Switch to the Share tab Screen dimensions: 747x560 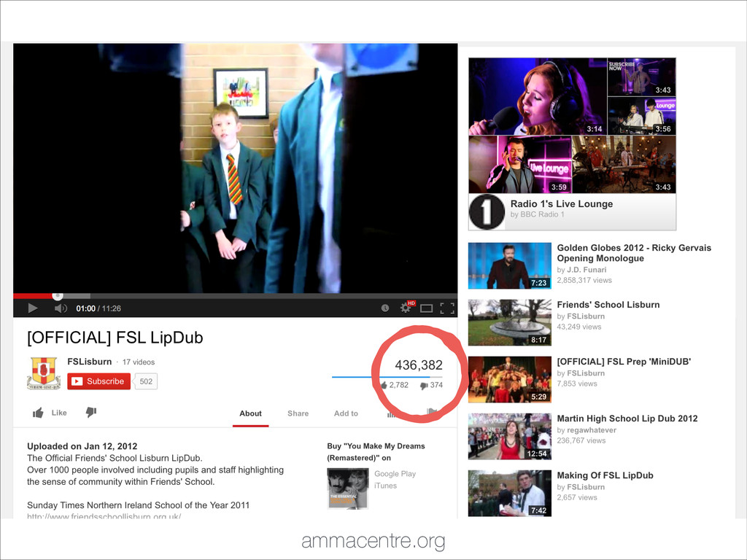point(298,413)
